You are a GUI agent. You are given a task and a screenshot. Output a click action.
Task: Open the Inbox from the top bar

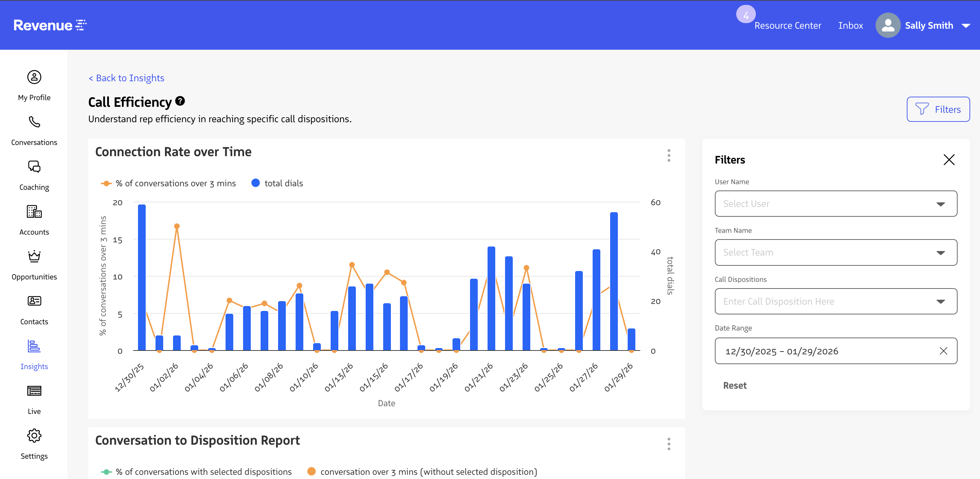(850, 25)
